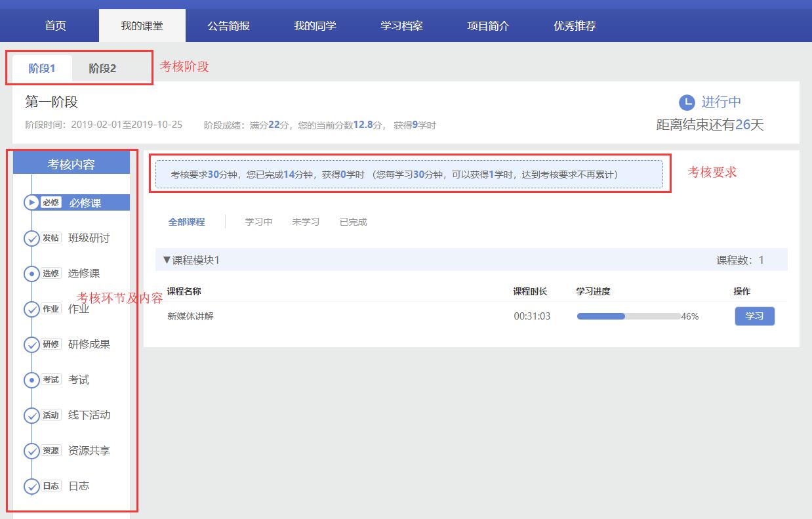Click the dot circle icon beside 考试
The image size is (812, 519).
31,380
